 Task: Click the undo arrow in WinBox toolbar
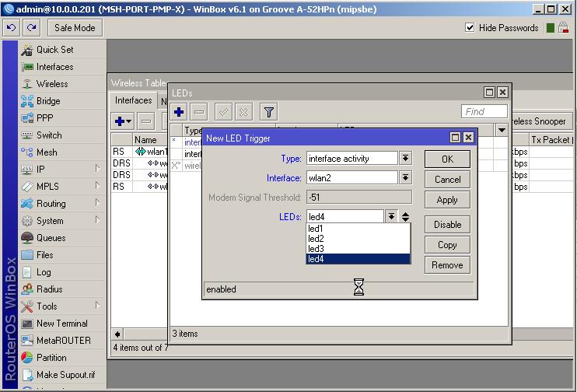tap(12, 27)
